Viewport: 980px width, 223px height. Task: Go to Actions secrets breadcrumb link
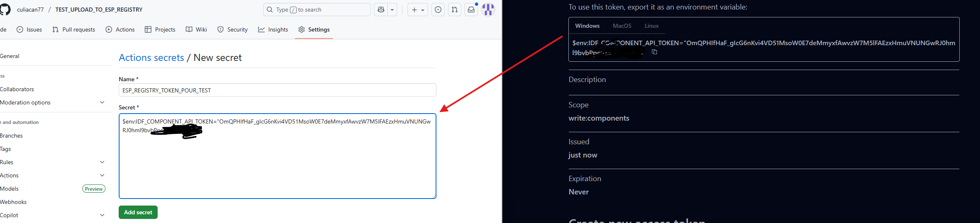click(x=151, y=58)
